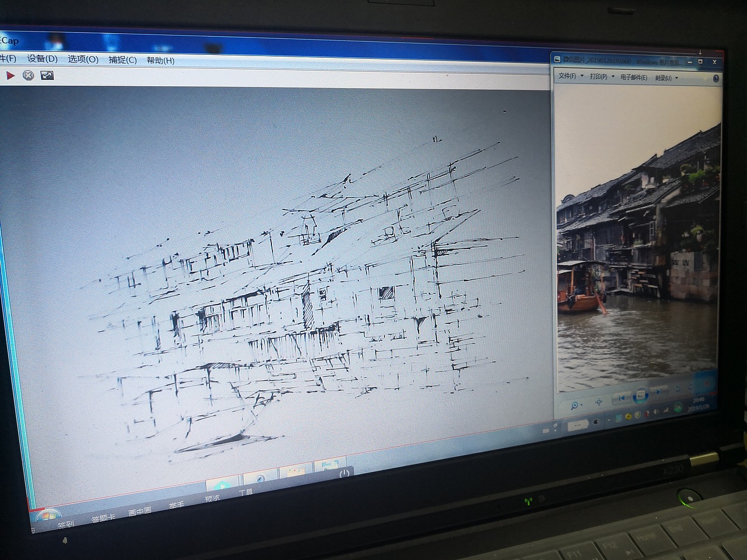Click the green round tray icon near clock
The height and width of the screenshot is (560, 747).
(x=678, y=407)
